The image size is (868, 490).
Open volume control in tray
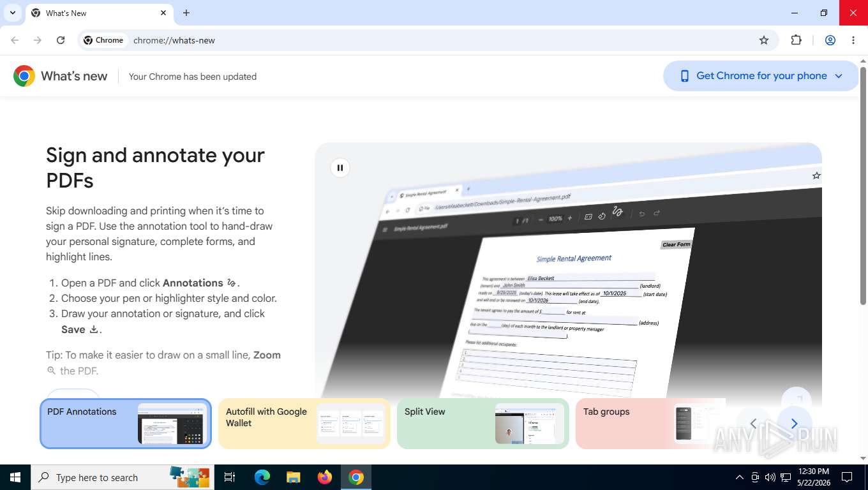tap(770, 477)
